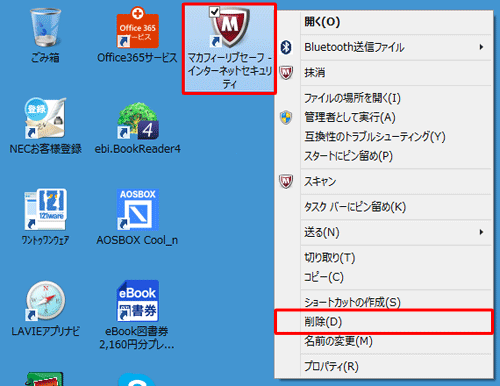500x386 pixels.
Task: Choose タスク バーにピン留め(K) menu entry
Action: click(x=383, y=207)
